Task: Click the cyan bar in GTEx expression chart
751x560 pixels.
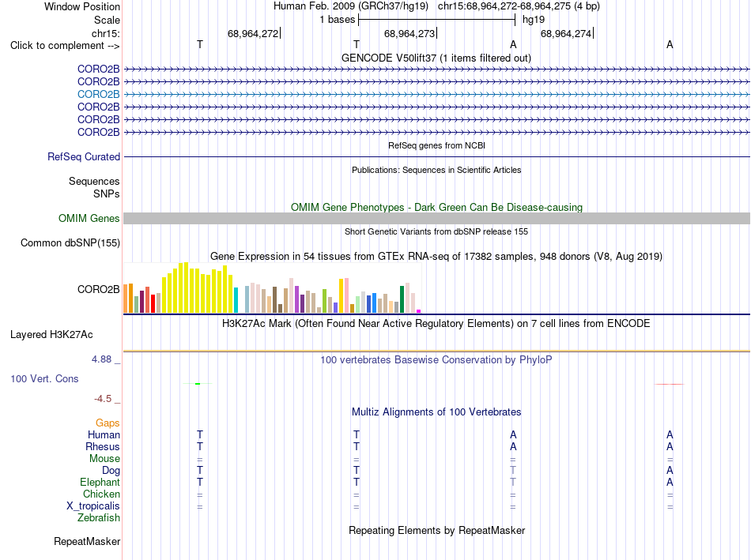Action: point(236,300)
